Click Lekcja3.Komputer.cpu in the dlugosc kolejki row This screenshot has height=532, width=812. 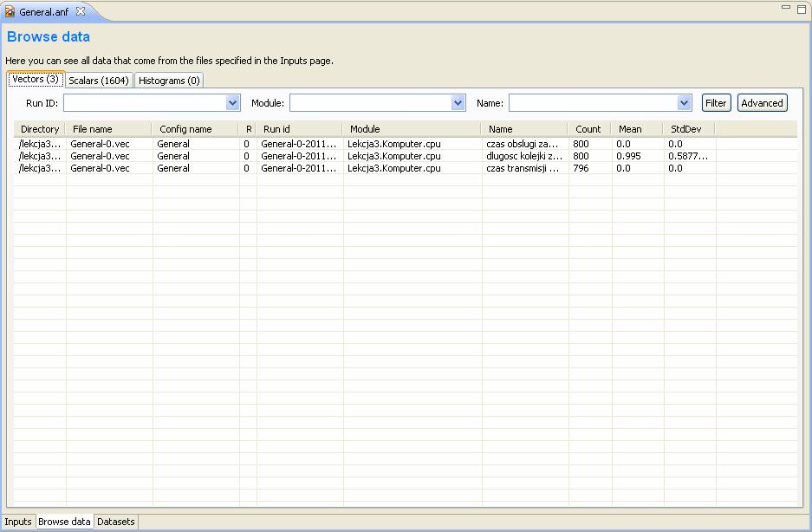(394, 156)
